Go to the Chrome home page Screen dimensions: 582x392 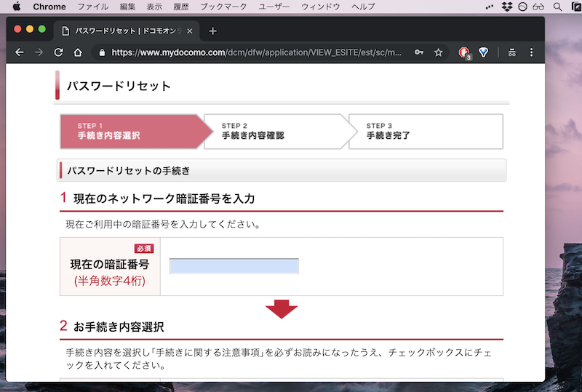(78, 52)
